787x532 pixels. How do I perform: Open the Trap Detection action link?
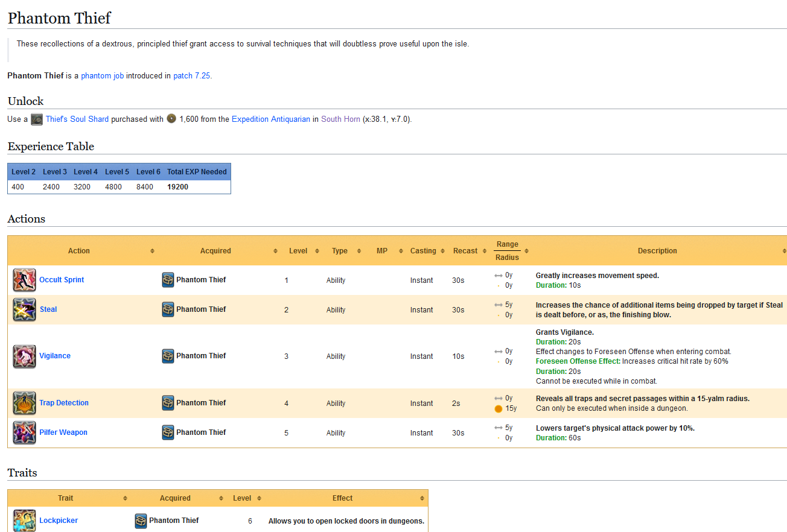(64, 403)
